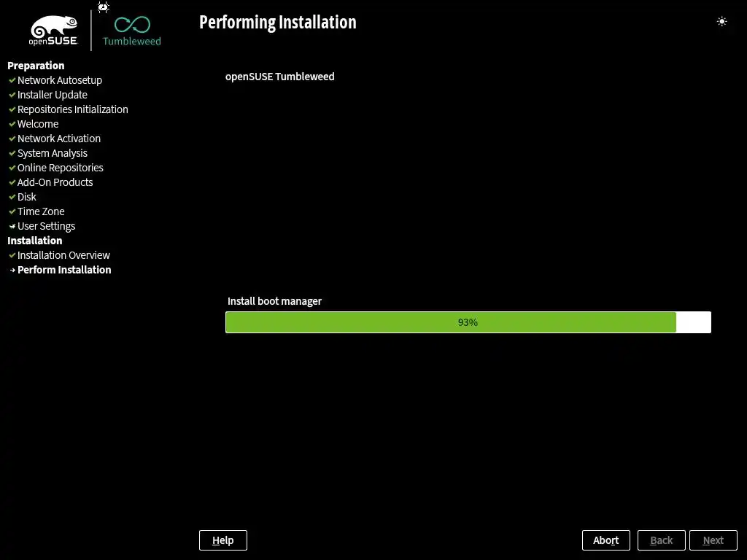This screenshot has width=747, height=560.
Task: Click the checkmark beside System Analysis
Action: click(12, 153)
